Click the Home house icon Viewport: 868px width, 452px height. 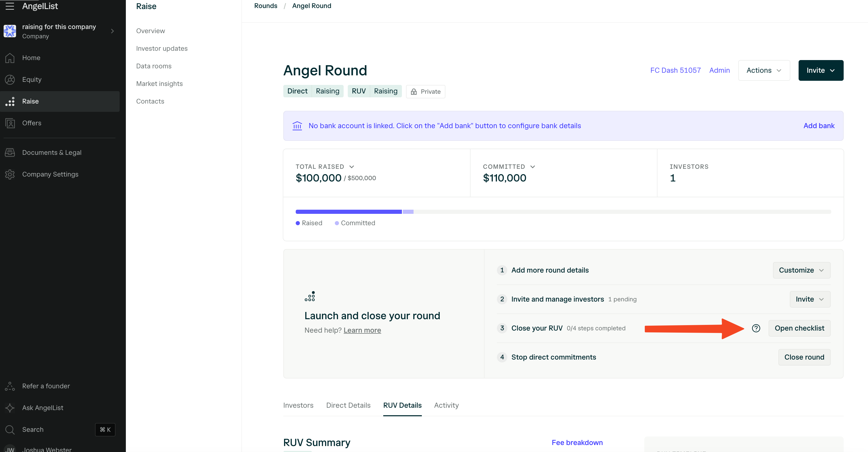point(10,58)
